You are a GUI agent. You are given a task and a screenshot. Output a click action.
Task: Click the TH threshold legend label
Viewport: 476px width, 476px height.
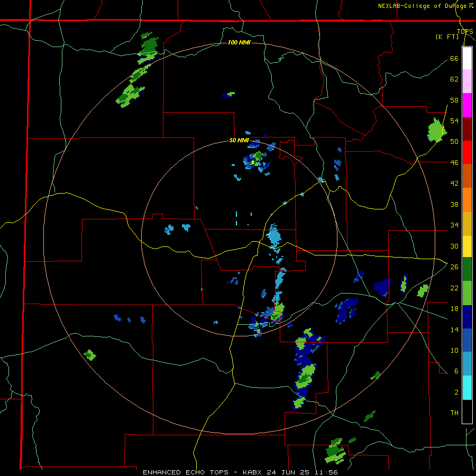[x=454, y=413]
